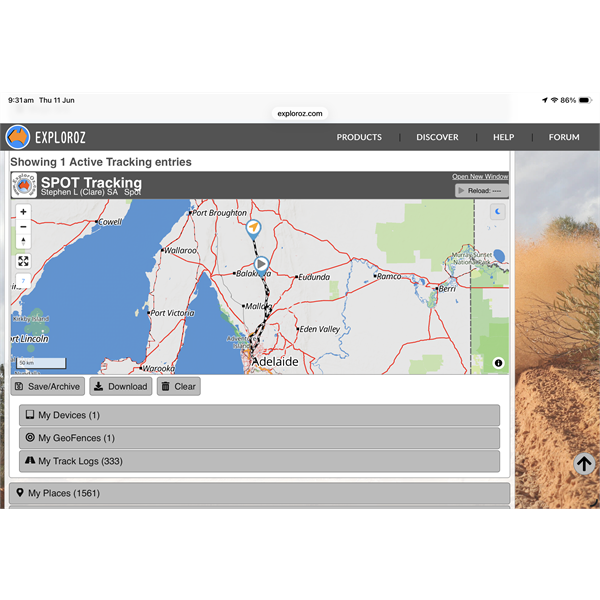Zoom out on the map
The width and height of the screenshot is (600, 600).
tap(23, 227)
